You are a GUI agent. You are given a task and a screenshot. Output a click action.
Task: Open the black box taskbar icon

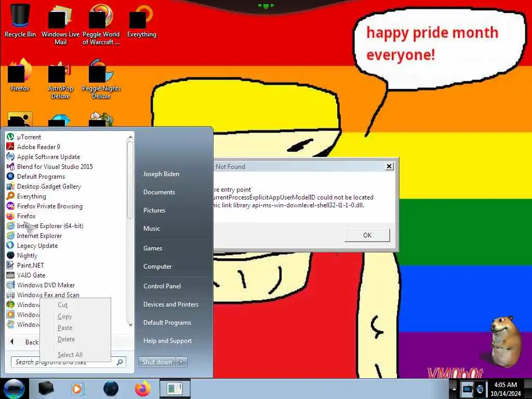pyautogui.click(x=46, y=389)
